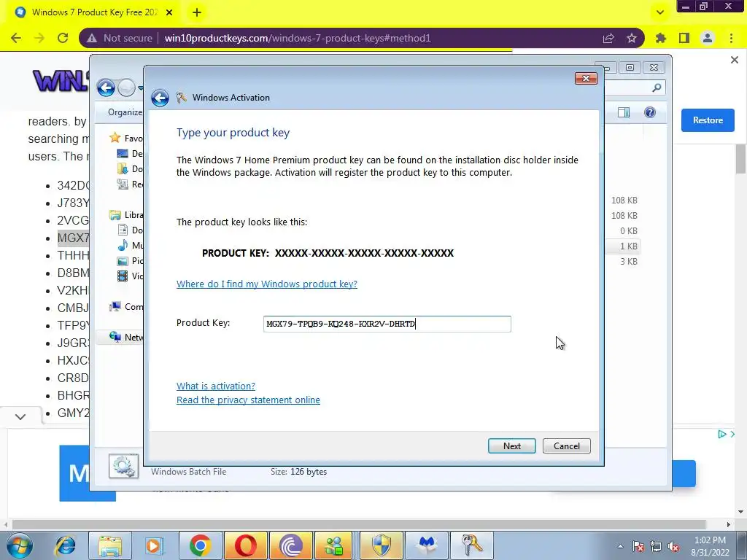Open network tray icon

[x=656, y=546]
